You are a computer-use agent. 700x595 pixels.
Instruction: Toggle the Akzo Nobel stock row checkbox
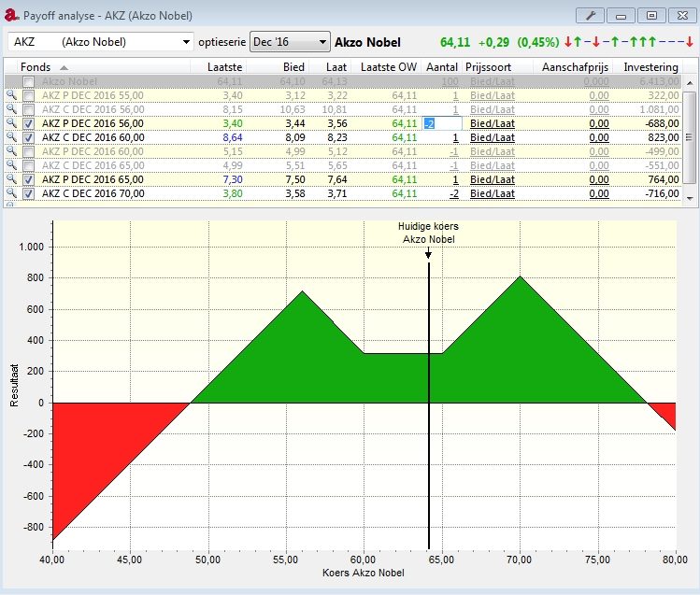[29, 82]
